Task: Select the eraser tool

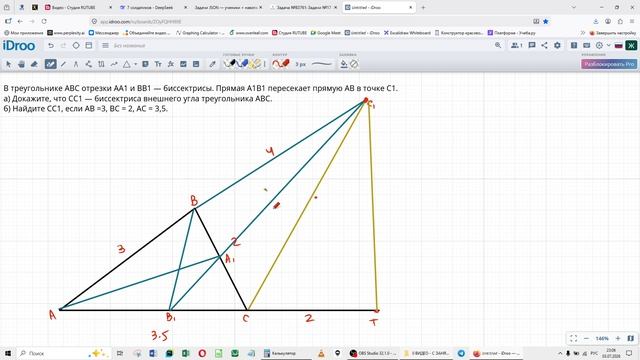Action: [34, 64]
